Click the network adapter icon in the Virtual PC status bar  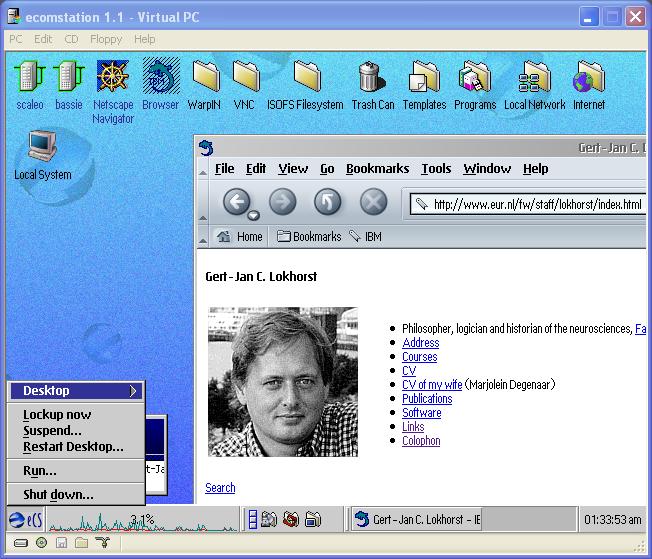point(102,542)
